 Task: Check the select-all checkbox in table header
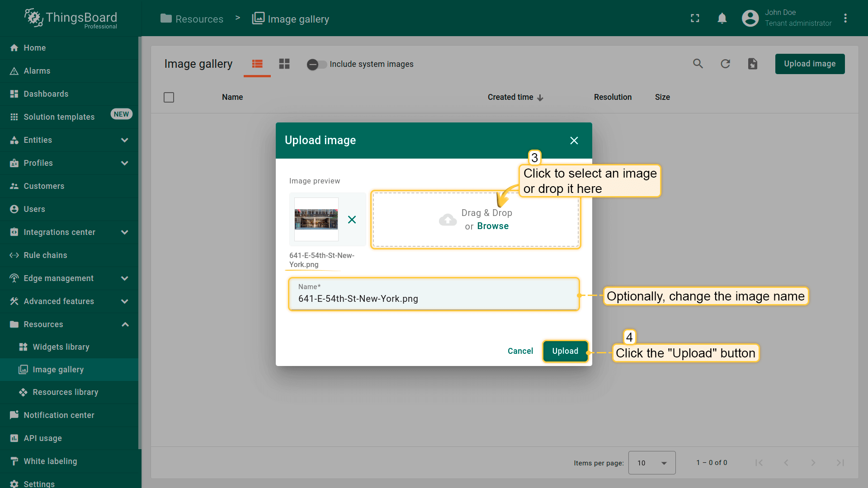point(169,97)
